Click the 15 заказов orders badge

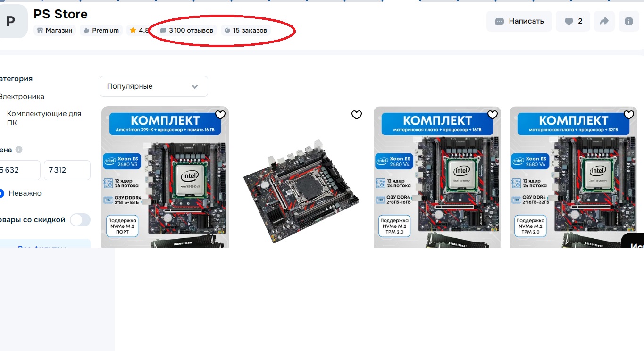click(x=246, y=30)
